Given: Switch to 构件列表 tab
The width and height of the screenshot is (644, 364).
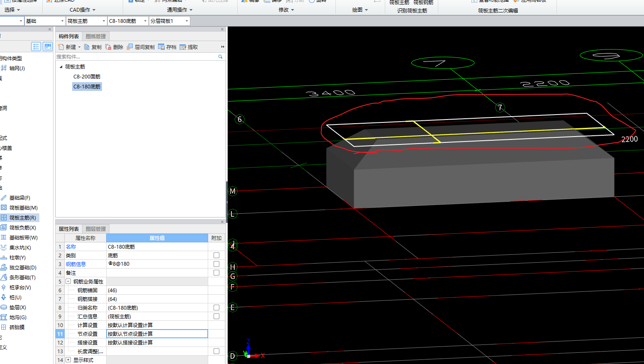Looking at the screenshot, I should (x=69, y=37).
